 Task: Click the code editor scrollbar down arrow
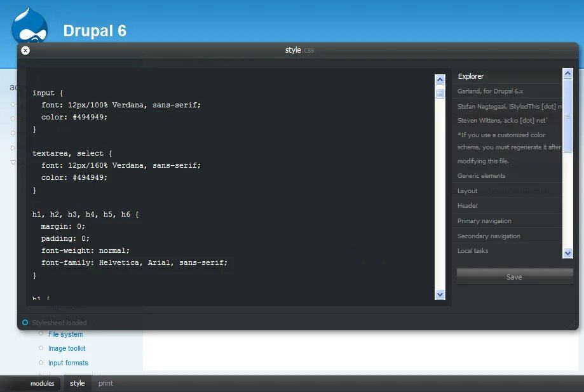pyautogui.click(x=440, y=294)
